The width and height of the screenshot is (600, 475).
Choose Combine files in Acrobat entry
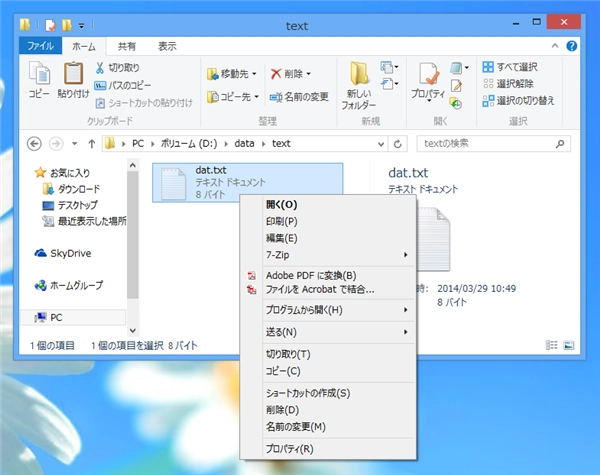point(330,290)
